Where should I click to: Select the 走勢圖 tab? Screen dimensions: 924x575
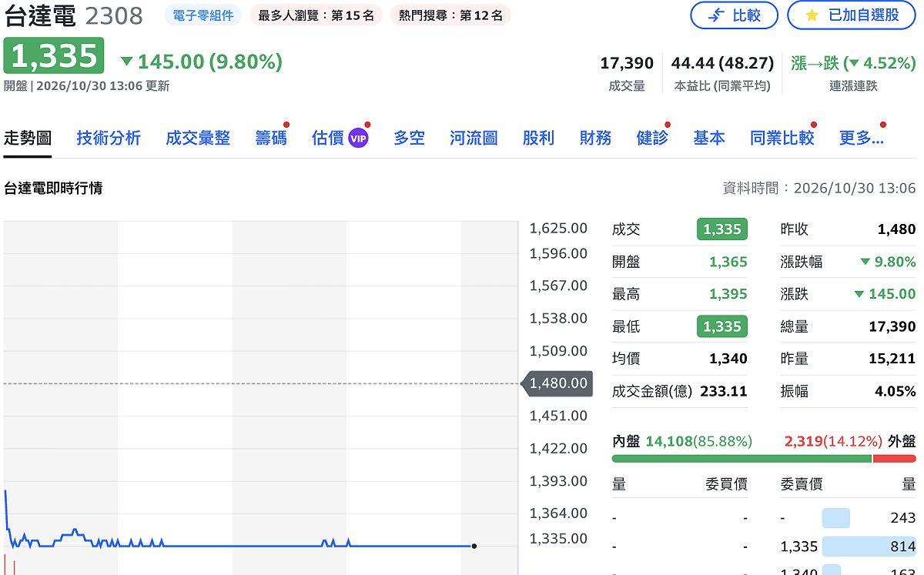[x=28, y=138]
